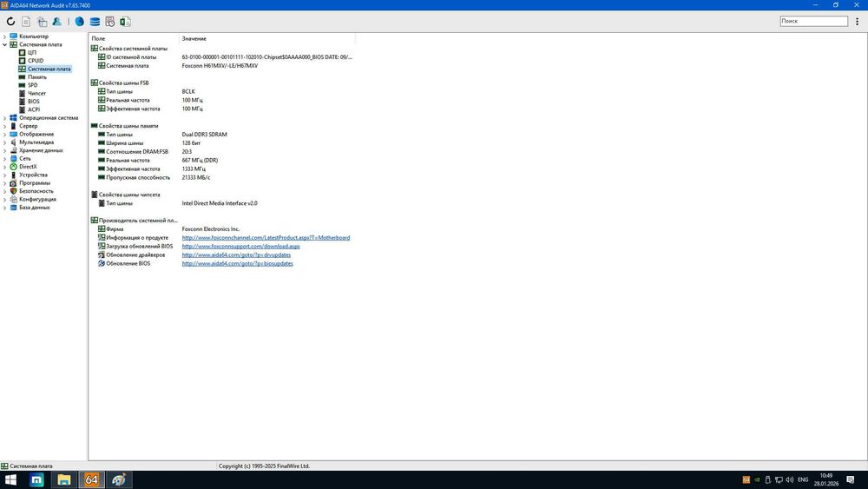Click the user silhouette toolbar icon
Screen dimensions: 868x489
[57, 22]
